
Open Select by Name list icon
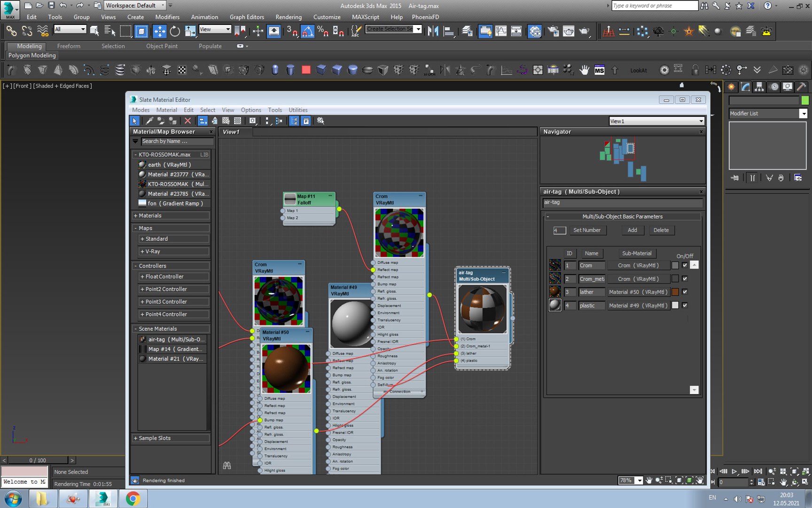click(110, 32)
